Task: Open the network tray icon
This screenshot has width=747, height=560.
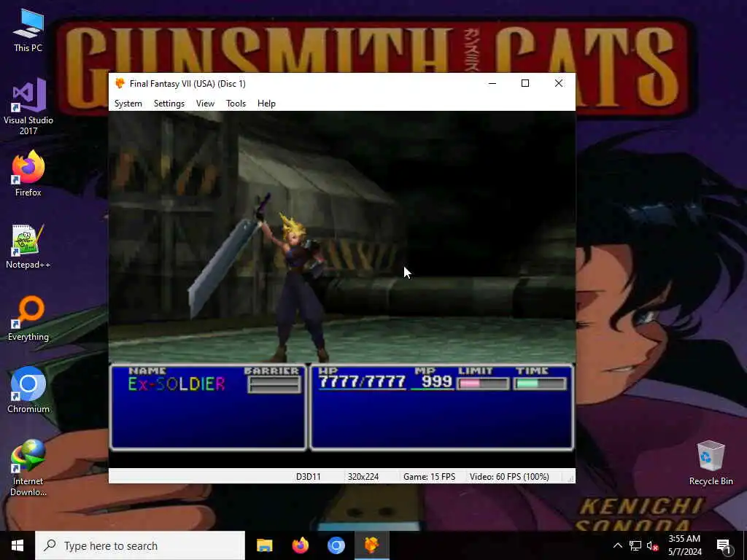Action: click(x=635, y=545)
